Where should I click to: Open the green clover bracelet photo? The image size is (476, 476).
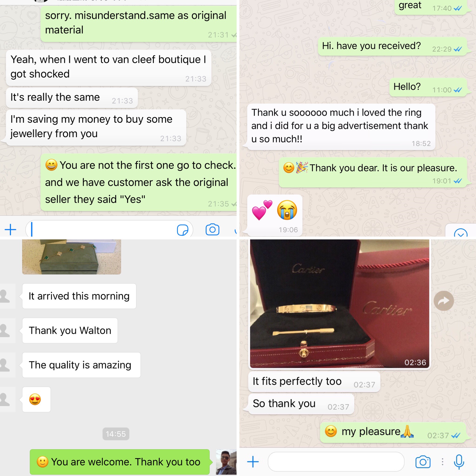click(x=71, y=257)
